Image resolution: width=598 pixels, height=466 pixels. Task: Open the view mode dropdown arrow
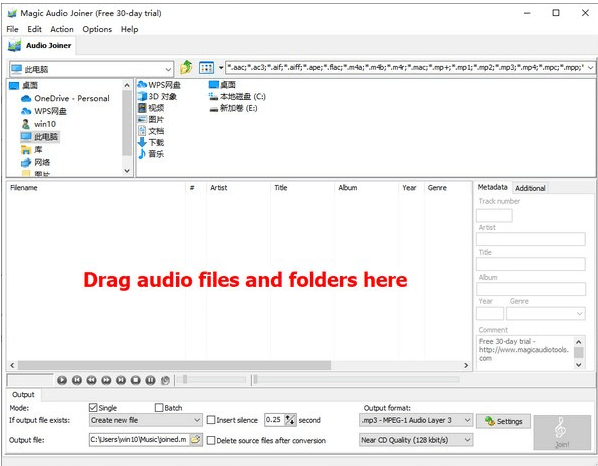(220, 68)
